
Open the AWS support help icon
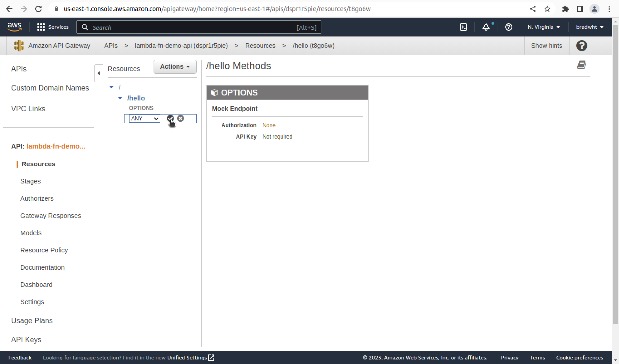509,27
